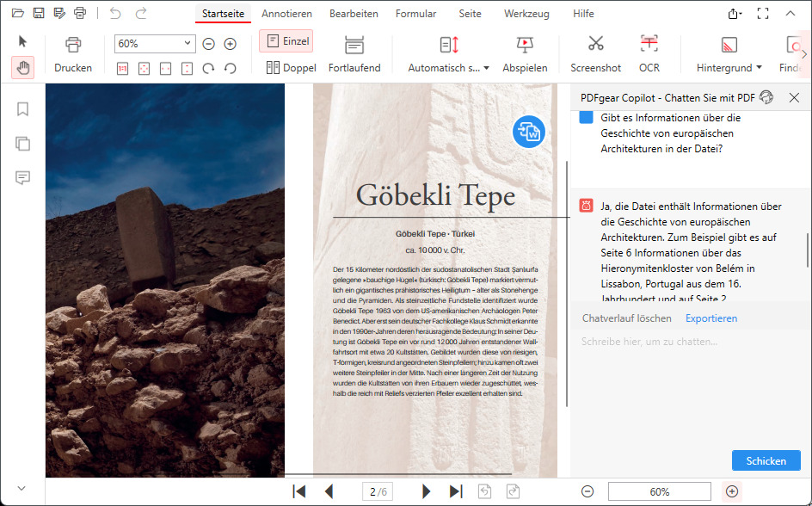Click the Drucken print button
This screenshot has height=506, width=812.
pyautogui.click(x=73, y=54)
